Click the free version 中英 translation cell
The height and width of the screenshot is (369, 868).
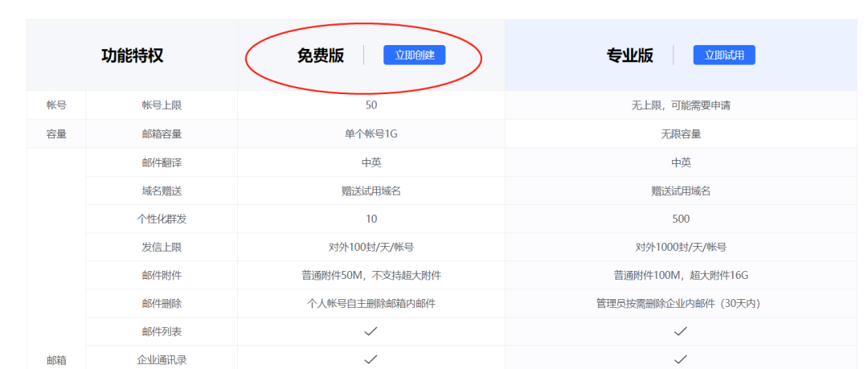click(371, 162)
